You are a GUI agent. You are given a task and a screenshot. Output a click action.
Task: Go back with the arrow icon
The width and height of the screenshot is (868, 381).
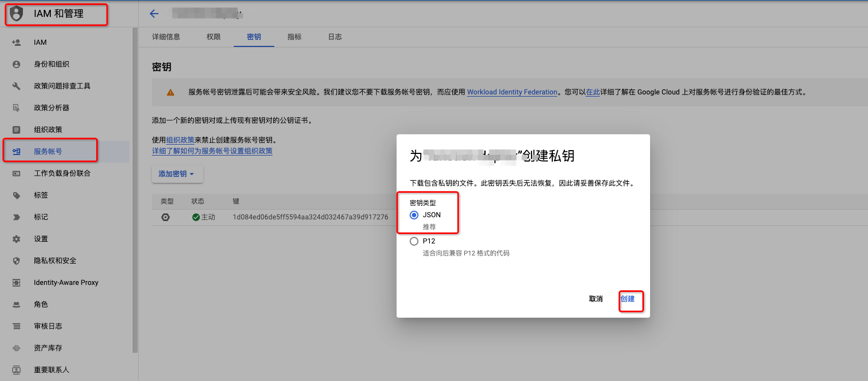[x=154, y=14]
